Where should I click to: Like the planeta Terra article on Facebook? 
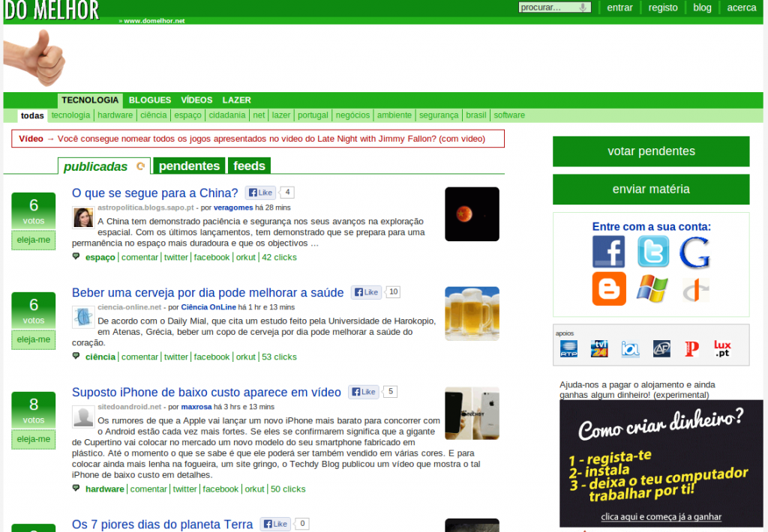pos(275,524)
